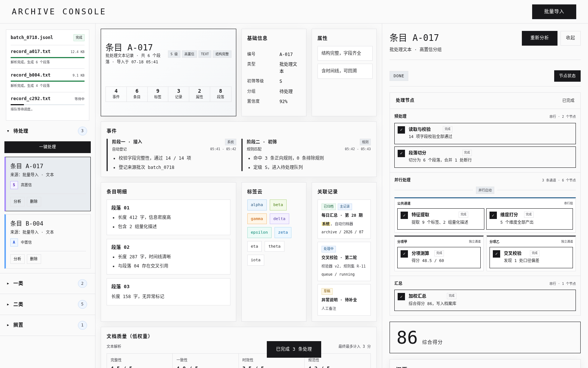Click the 结构完整 badge
Screen dimensions: 588x368
[222, 54]
